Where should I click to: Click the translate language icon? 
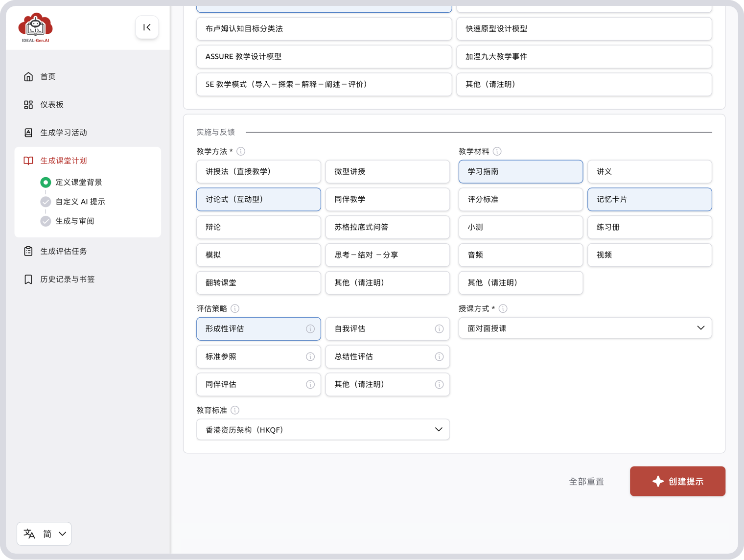[29, 534]
